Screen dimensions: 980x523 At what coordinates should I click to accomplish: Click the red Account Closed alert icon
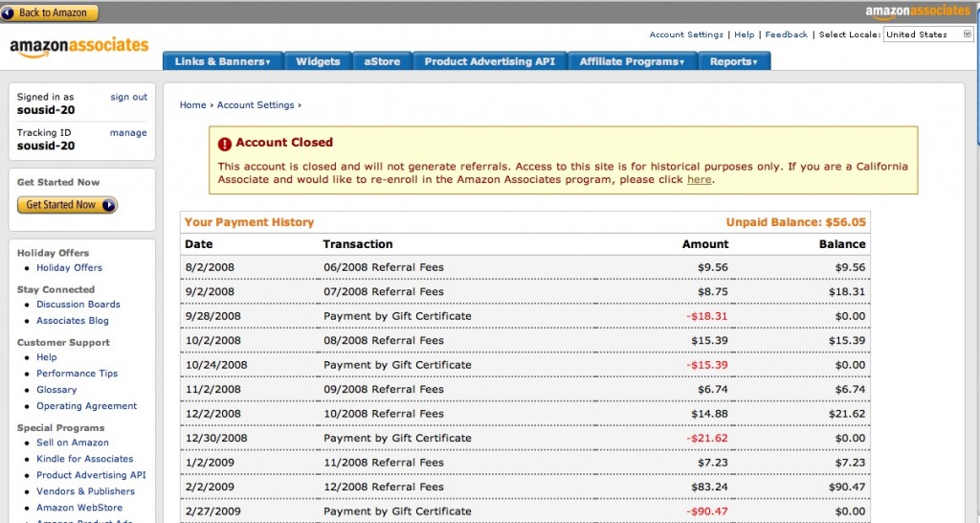click(x=225, y=144)
